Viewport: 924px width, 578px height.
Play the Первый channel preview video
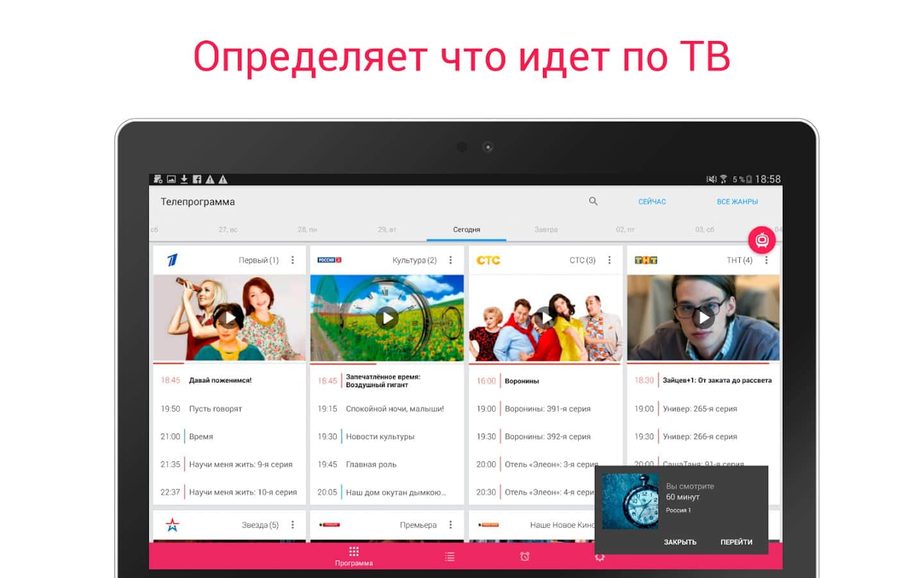pyautogui.click(x=230, y=318)
